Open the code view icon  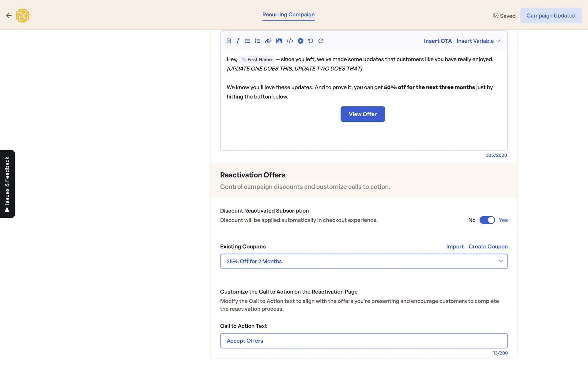(x=290, y=41)
